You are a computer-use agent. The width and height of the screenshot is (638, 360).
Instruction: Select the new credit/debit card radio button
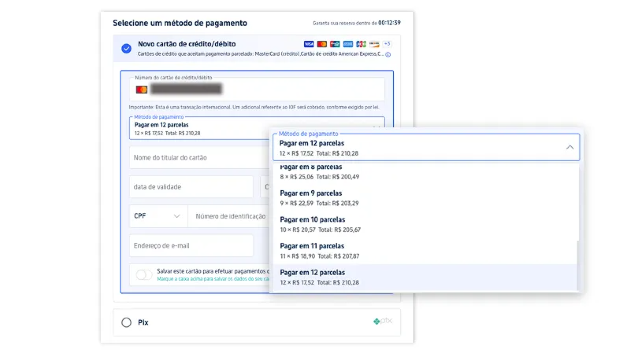pos(126,48)
